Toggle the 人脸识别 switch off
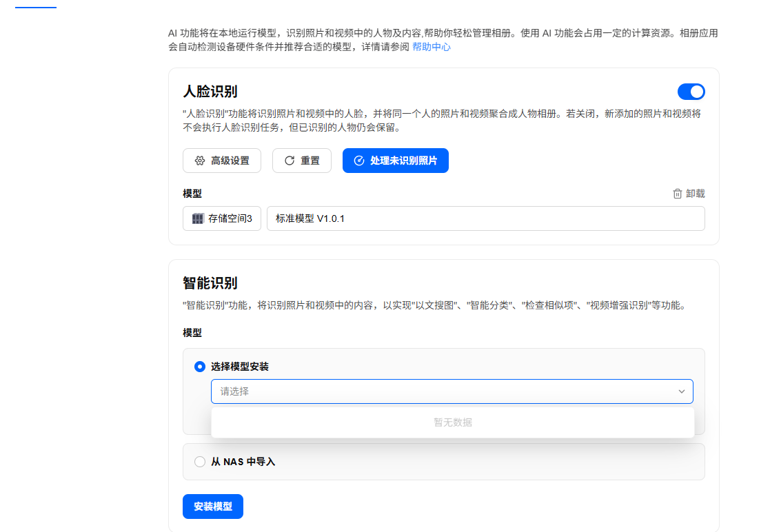Screen dimensions: 770x532 (x=691, y=92)
